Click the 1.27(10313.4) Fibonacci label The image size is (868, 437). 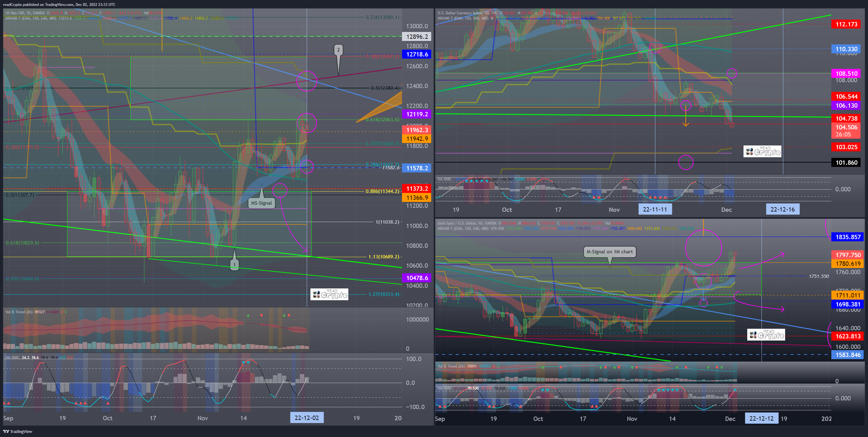coord(383,294)
